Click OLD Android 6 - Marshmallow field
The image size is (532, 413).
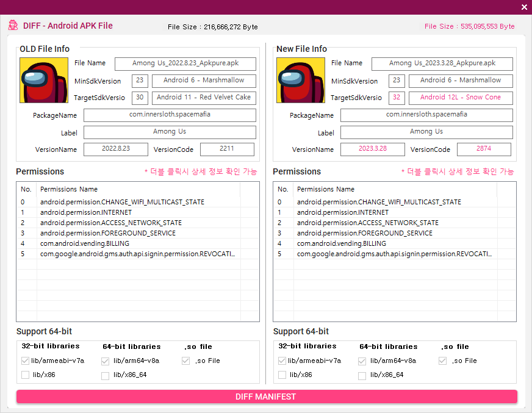click(204, 81)
